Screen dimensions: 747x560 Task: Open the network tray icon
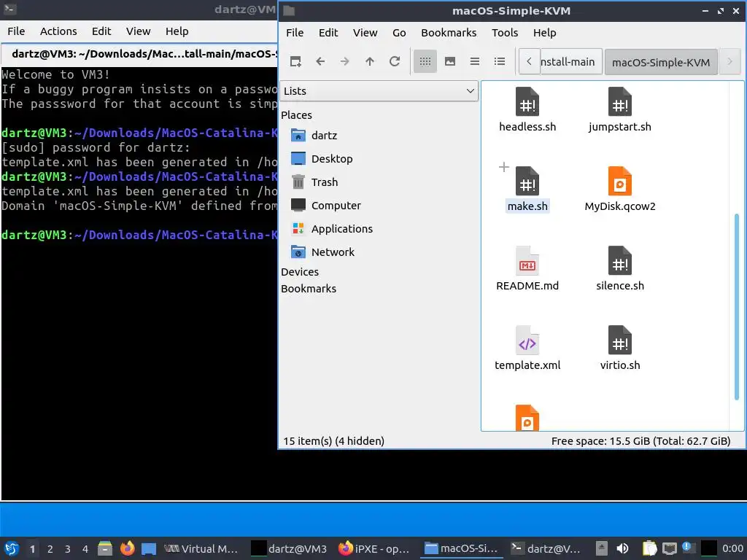coord(670,548)
